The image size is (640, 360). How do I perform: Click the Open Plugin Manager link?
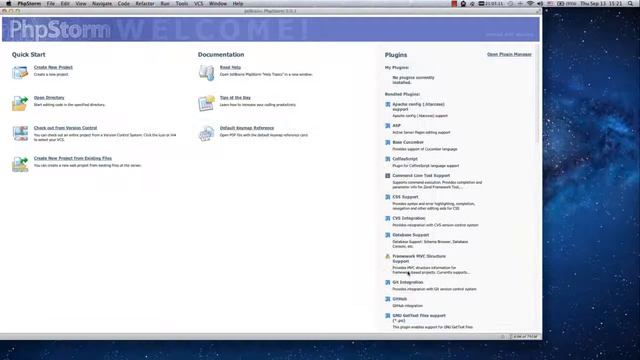point(509,54)
